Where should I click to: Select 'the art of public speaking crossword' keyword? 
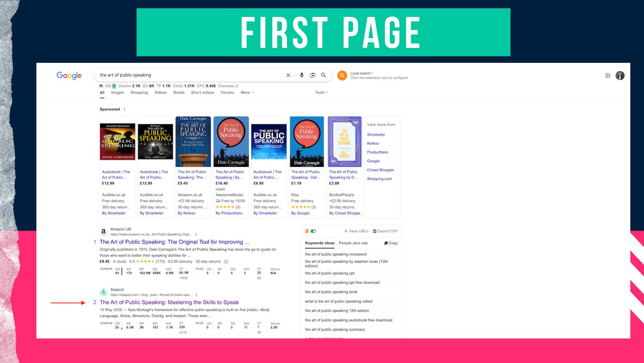pyautogui.click(x=336, y=254)
